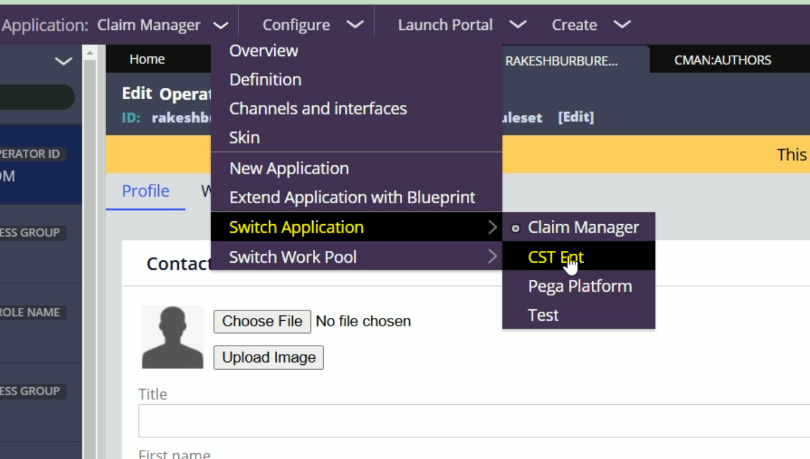
Task: Open the Home tab
Action: [147, 59]
